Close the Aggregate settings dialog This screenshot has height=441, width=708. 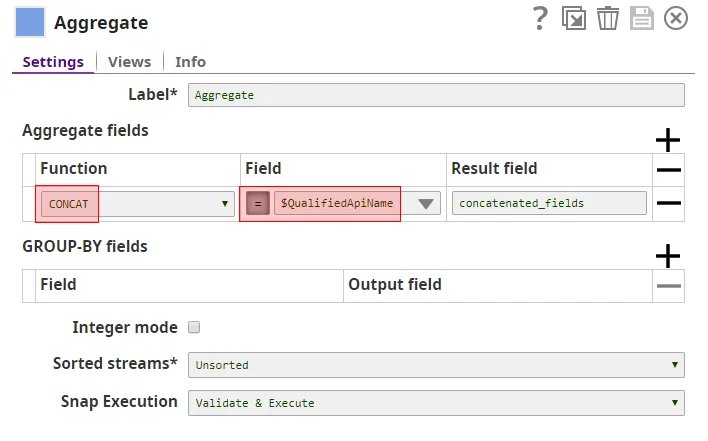point(677,18)
